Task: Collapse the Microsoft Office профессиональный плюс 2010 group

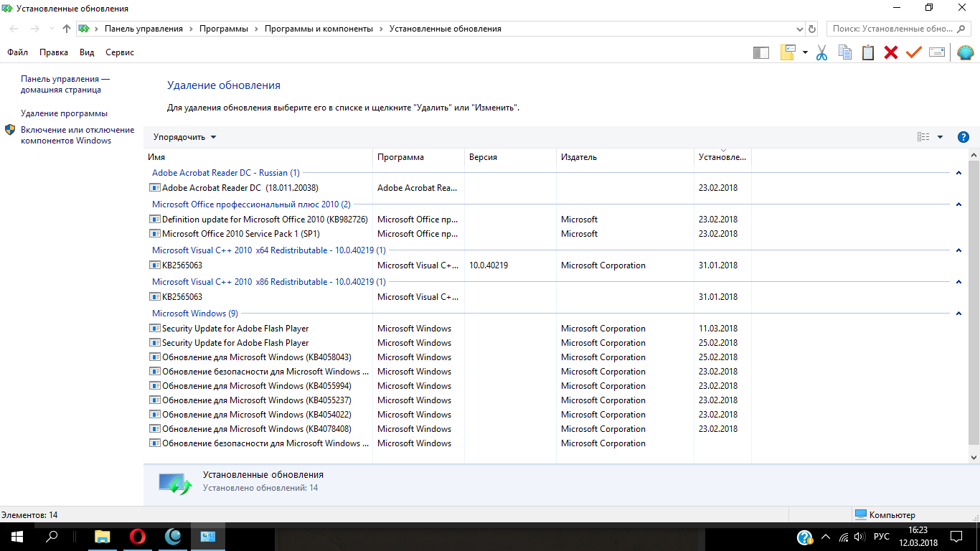Action: pos(958,204)
